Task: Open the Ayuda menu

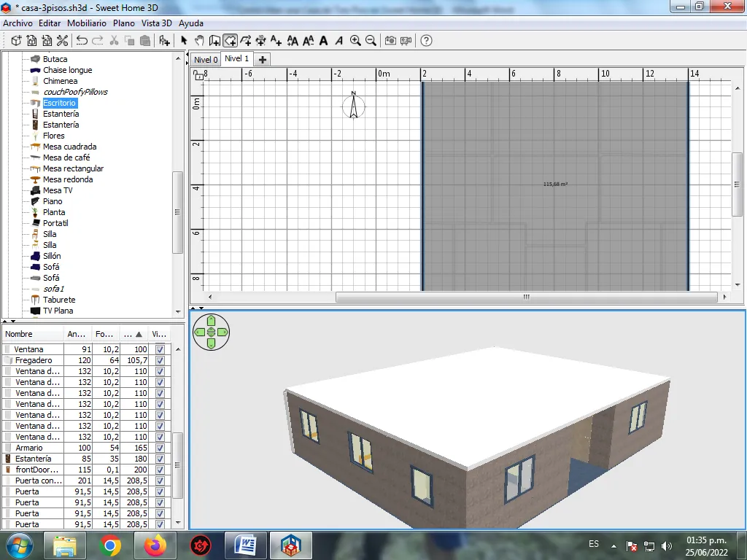Action: click(x=191, y=23)
